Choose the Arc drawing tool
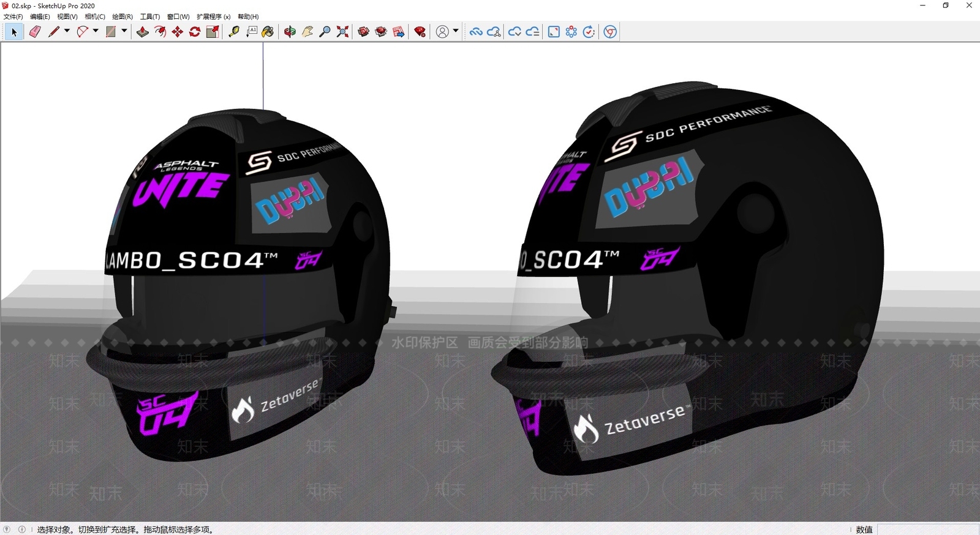The image size is (980, 535). coord(83,32)
